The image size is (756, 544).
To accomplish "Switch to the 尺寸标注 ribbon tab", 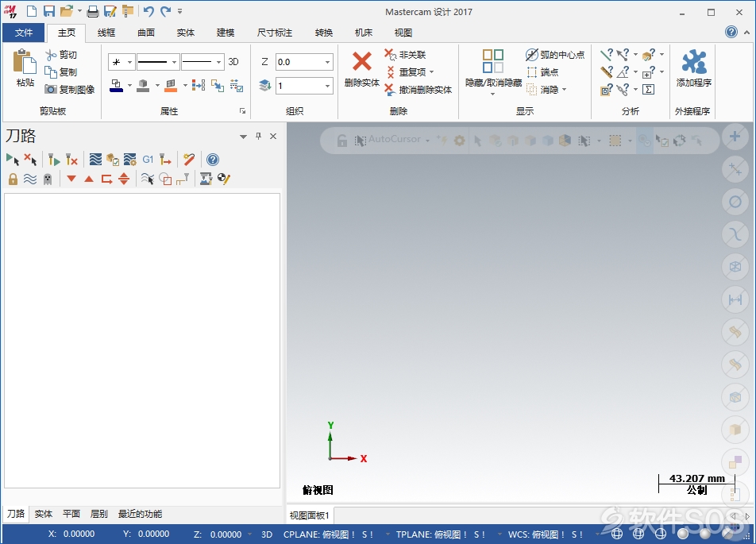I will click(x=274, y=33).
